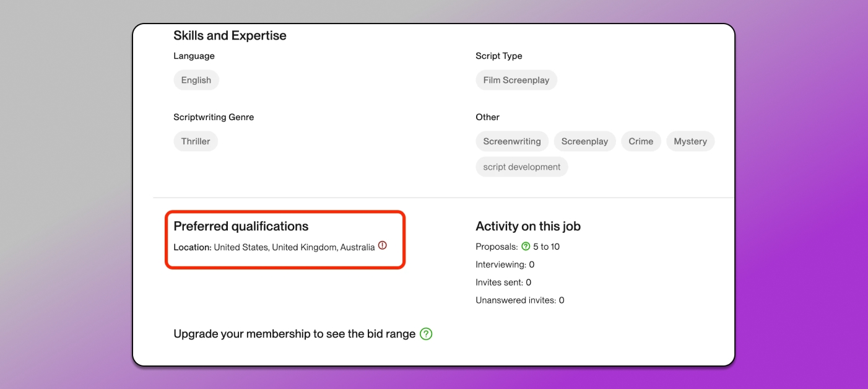This screenshot has width=868, height=389.
Task: Select the Mystery tag
Action: [690, 141]
